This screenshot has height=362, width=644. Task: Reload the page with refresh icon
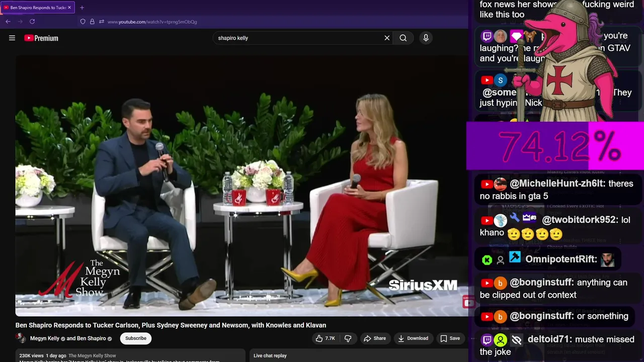click(x=32, y=22)
